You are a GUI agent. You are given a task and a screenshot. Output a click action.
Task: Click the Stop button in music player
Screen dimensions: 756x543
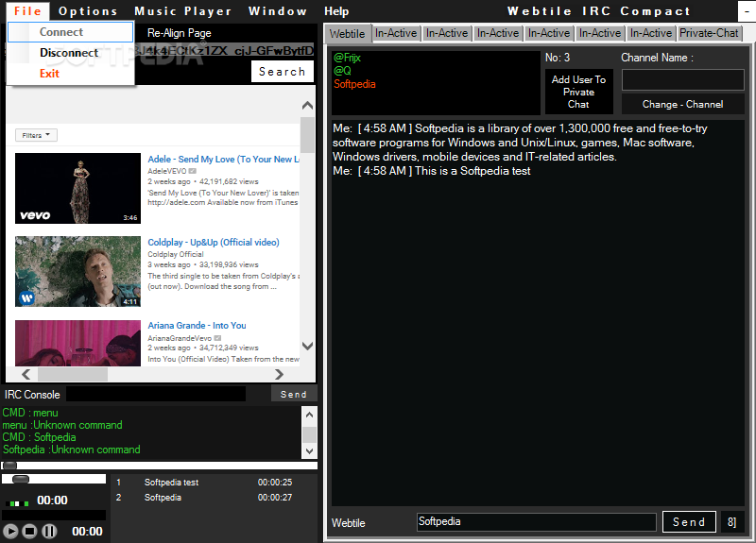(x=29, y=531)
